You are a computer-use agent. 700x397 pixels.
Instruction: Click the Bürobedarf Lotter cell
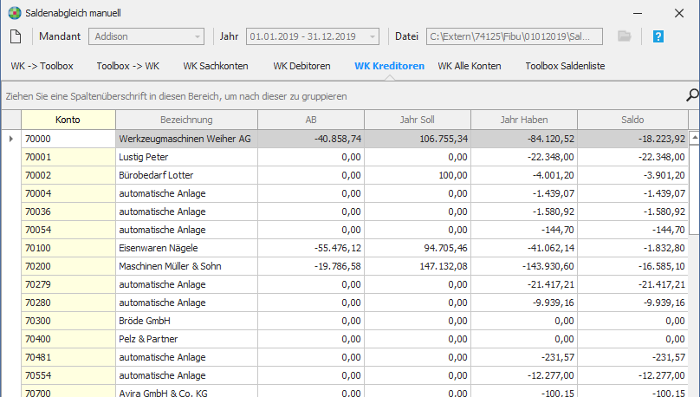(186, 176)
